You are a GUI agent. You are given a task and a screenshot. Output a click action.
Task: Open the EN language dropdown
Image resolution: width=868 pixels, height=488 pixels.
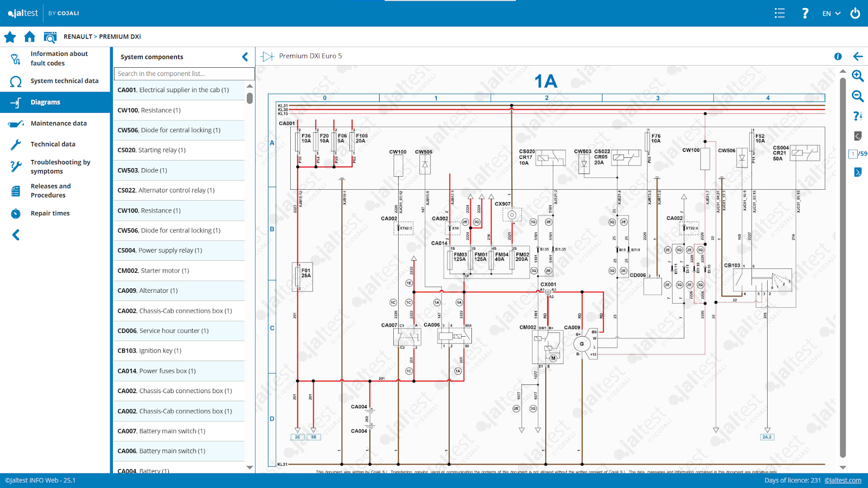tap(831, 14)
